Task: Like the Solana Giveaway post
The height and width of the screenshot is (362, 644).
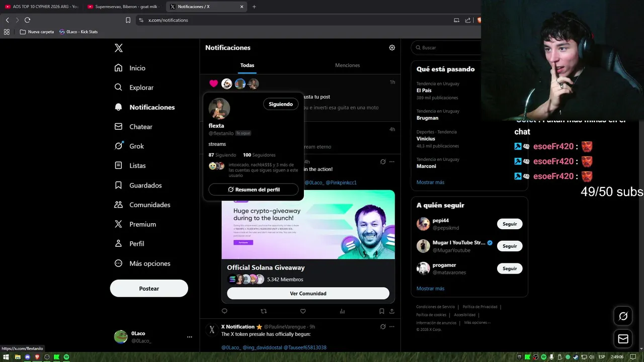Action: pos(303,311)
